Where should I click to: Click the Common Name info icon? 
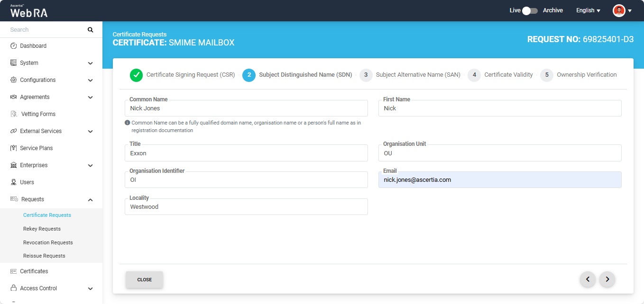click(127, 123)
